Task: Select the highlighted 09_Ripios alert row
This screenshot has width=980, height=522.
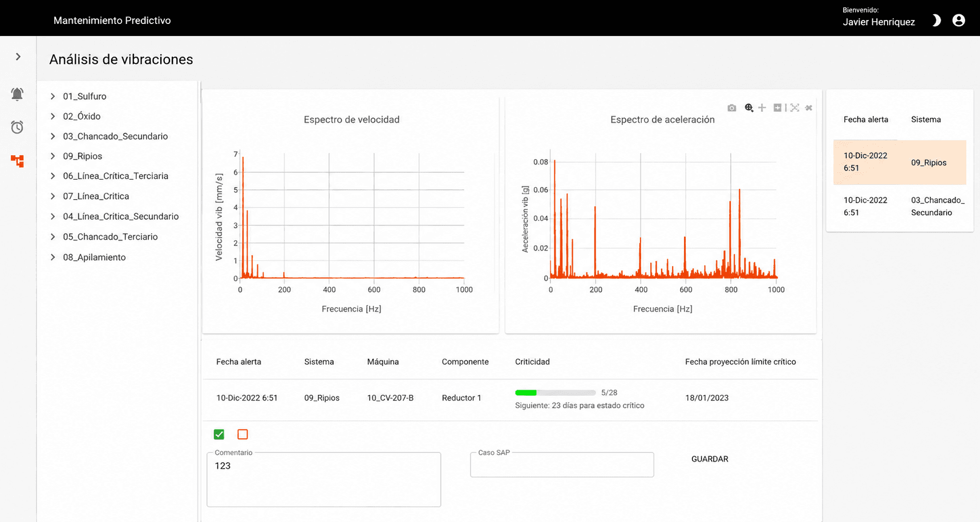Action: tap(900, 162)
